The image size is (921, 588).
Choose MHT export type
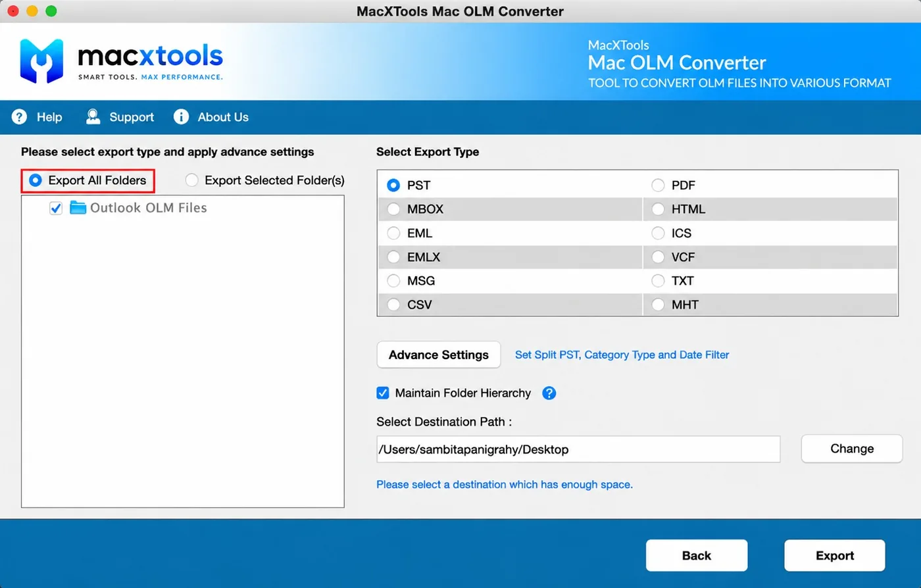click(658, 305)
